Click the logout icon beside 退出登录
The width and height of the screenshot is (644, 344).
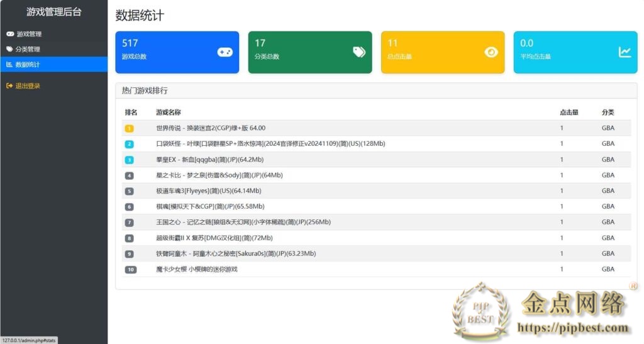click(9, 86)
